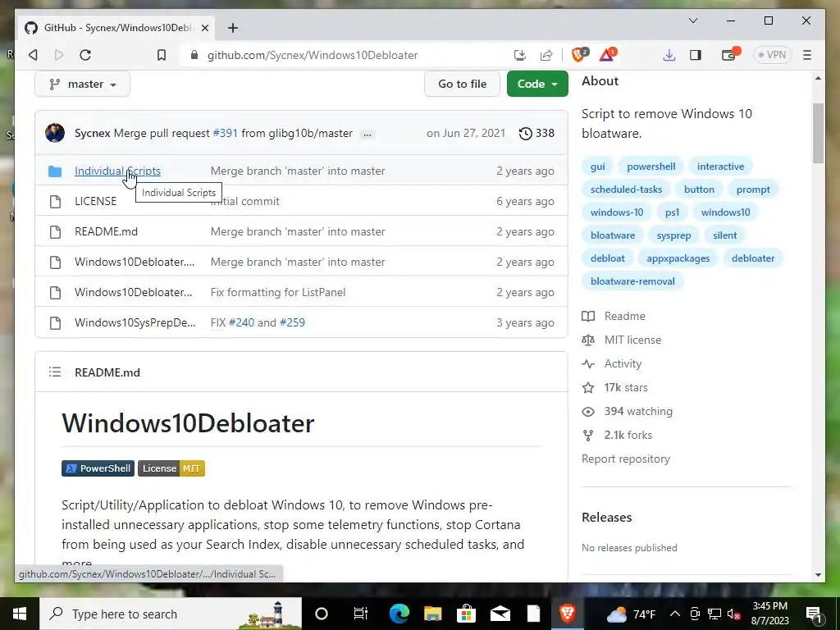Open pull request #391 link
The image size is (840, 630).
click(225, 133)
